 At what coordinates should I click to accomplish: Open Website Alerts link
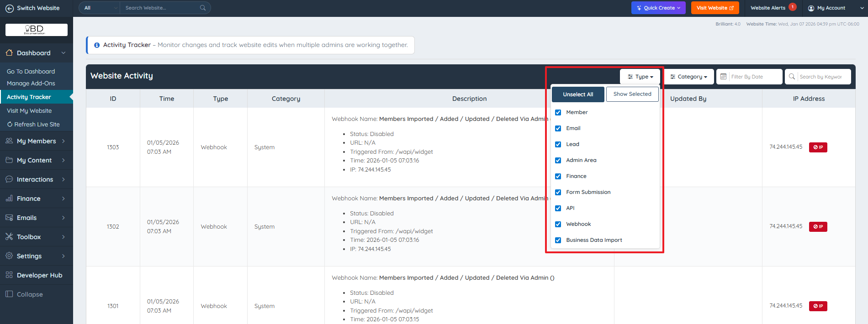point(768,8)
